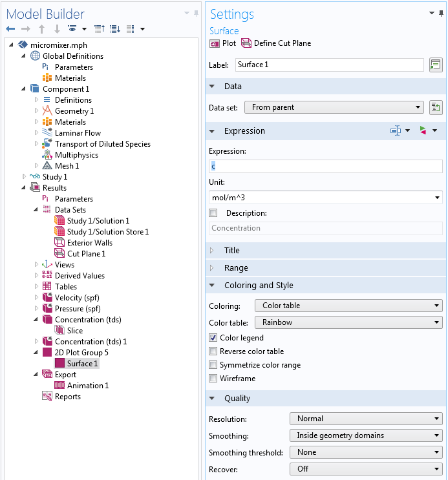Click the label options icon beside Label field
Screen dimensions: 448x480
436,65
